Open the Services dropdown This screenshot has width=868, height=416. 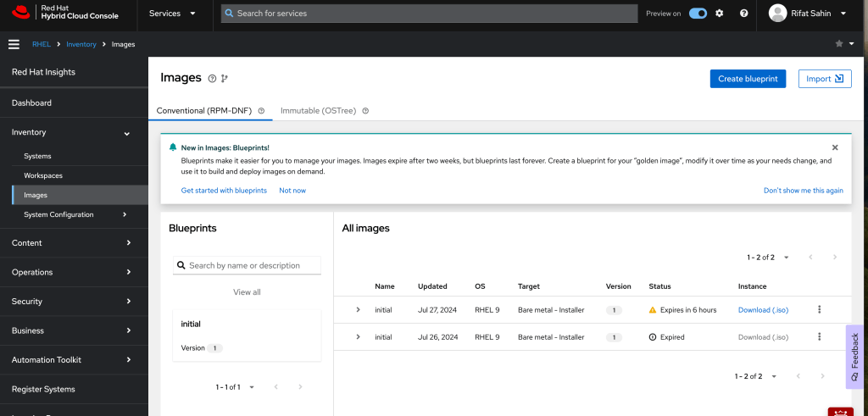tap(172, 14)
